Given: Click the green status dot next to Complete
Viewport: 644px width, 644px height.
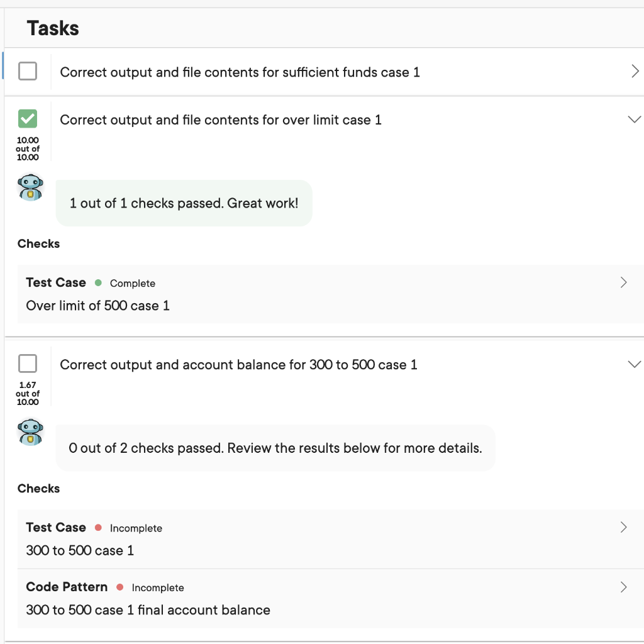Looking at the screenshot, I should tap(98, 282).
